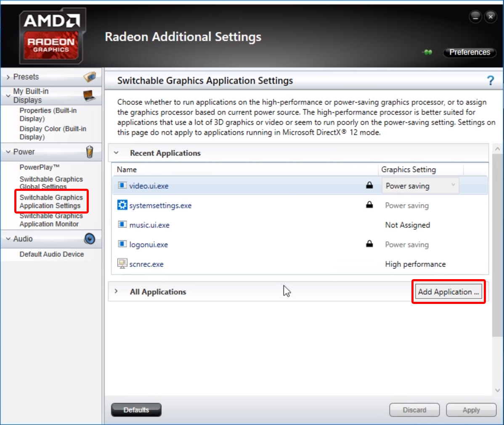Expand the All Applications section

pos(117,291)
